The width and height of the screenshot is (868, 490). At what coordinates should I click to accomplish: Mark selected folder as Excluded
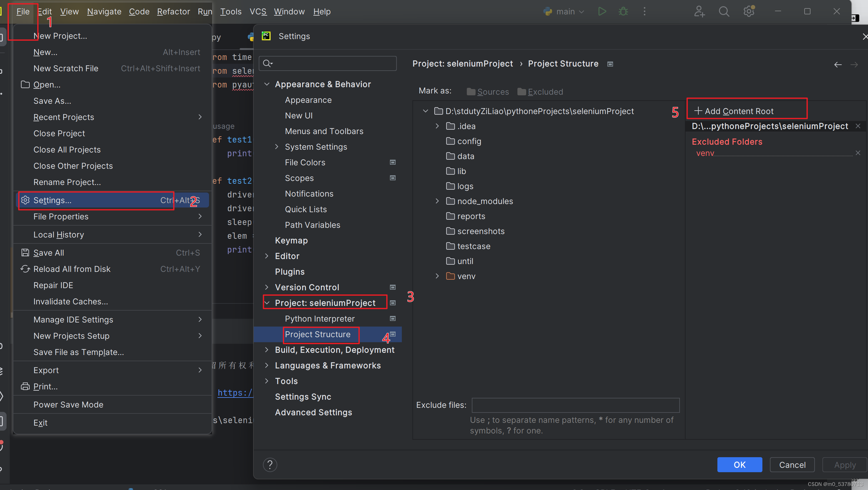[540, 92]
